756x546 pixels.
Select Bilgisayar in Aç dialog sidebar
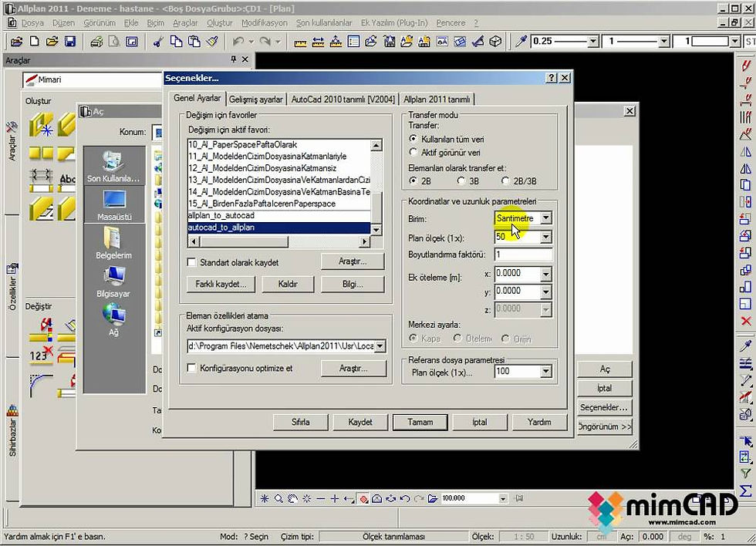point(113,282)
